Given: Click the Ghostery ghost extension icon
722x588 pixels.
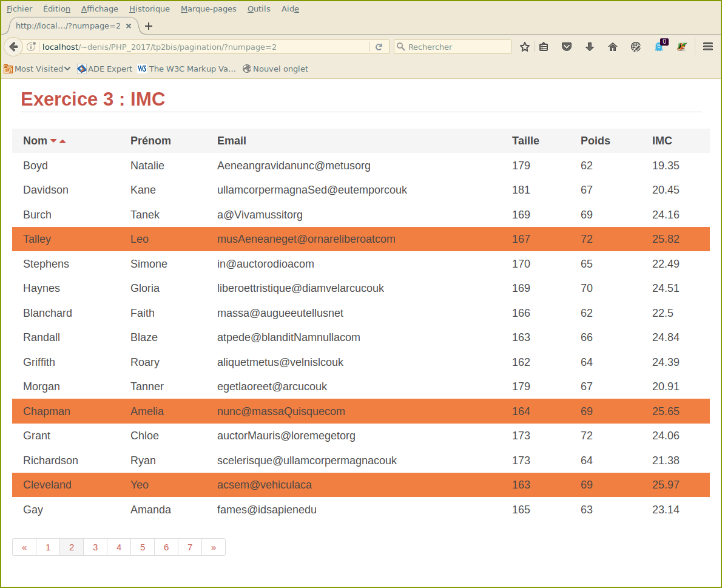Looking at the screenshot, I should [x=660, y=47].
